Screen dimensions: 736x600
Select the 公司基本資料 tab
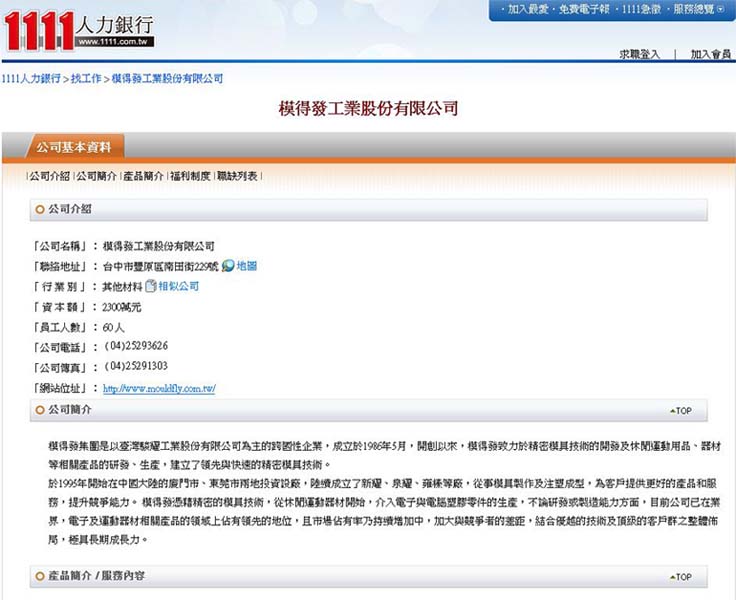[x=74, y=147]
